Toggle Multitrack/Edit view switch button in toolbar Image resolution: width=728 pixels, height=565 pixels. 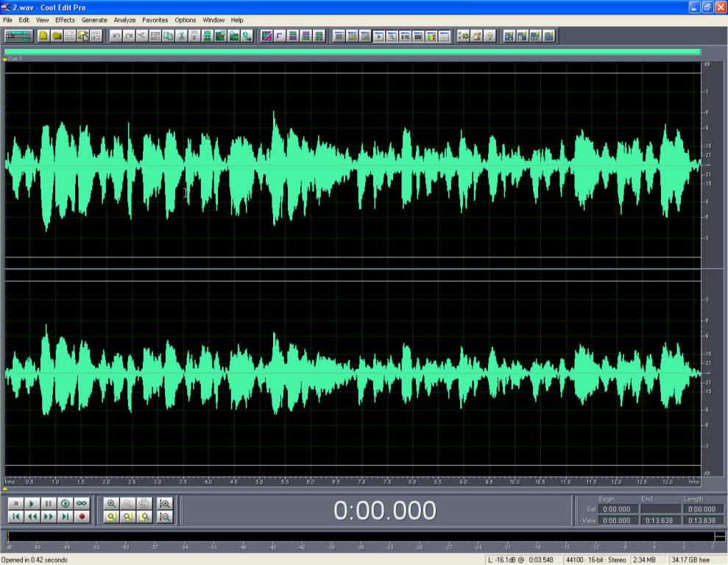coord(18,35)
